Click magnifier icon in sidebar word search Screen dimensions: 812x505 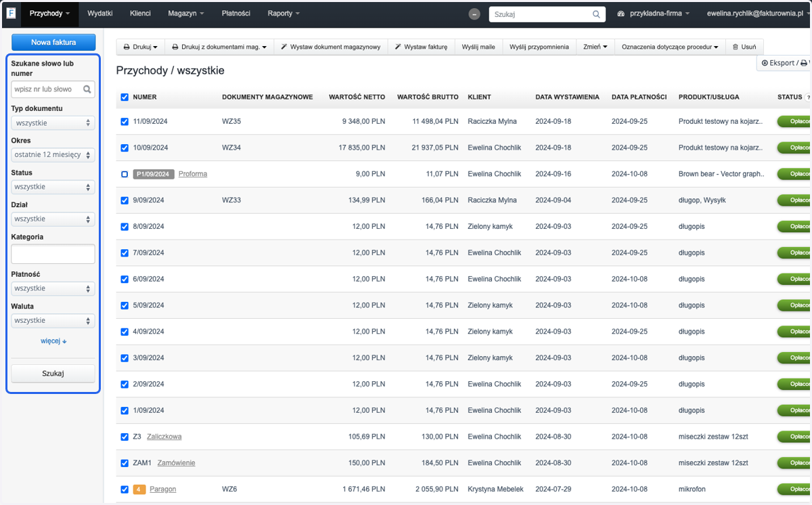[87, 89]
